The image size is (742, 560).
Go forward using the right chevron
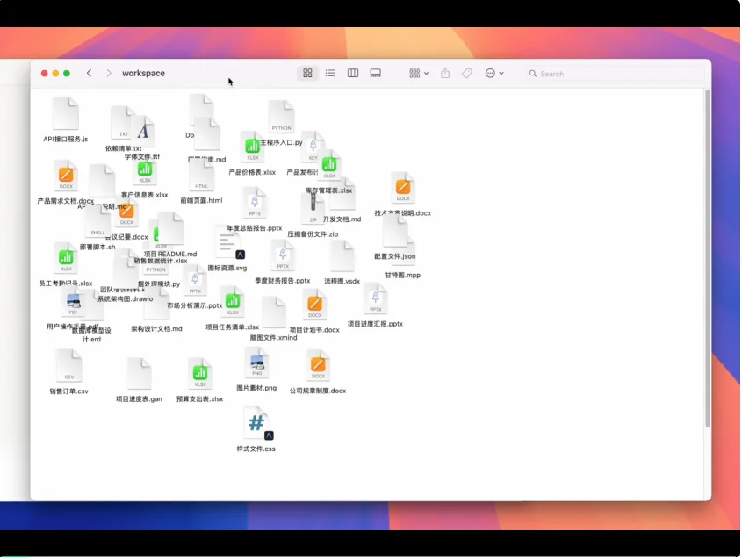tap(109, 74)
